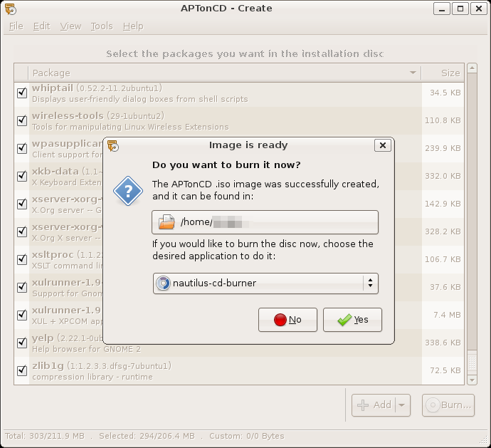Click the disc icon on the Burn button
491x448 pixels.
433,405
